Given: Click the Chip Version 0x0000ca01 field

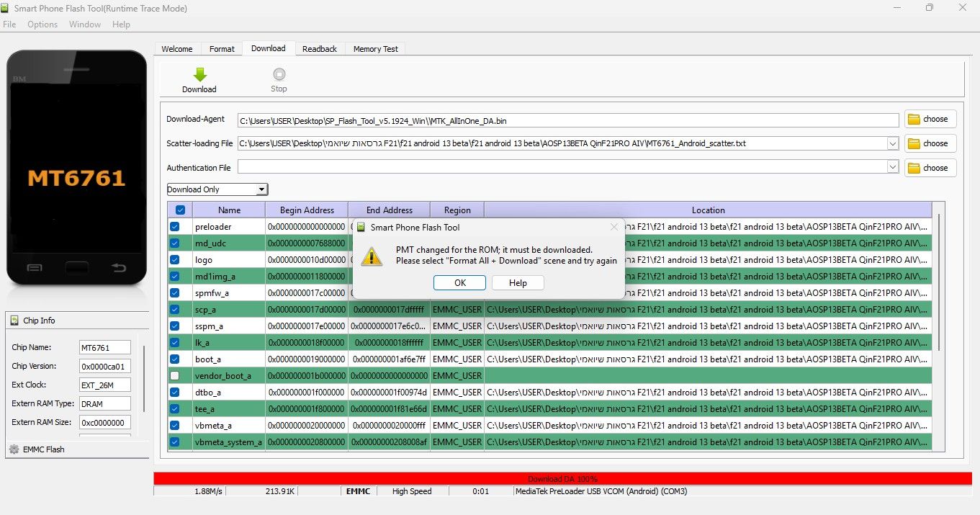Looking at the screenshot, I should (105, 366).
